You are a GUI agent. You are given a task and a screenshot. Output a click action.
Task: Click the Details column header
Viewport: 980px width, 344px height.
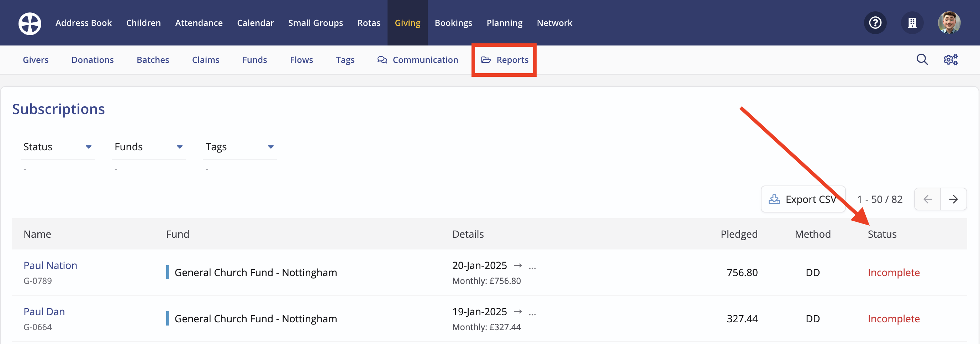tap(468, 234)
